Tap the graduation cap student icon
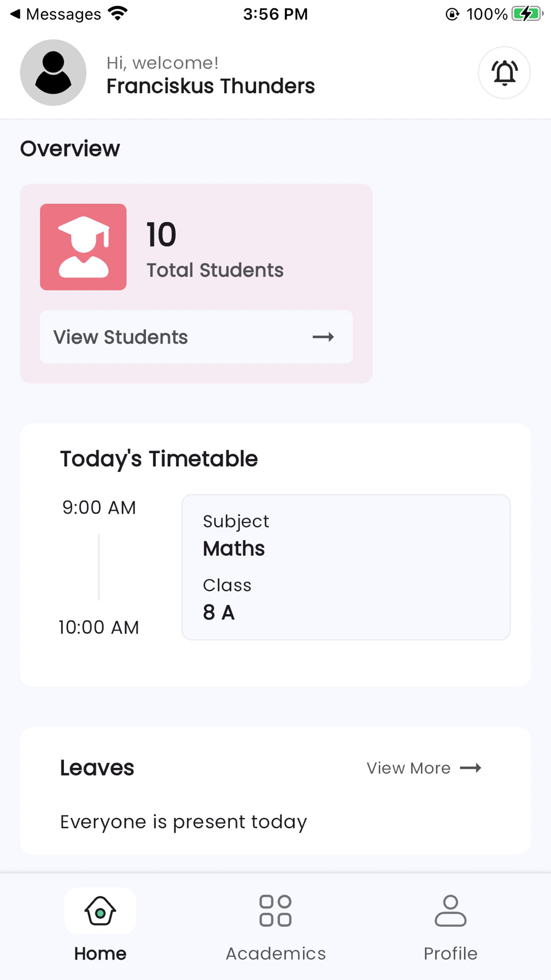The width and height of the screenshot is (551, 980). tap(83, 247)
